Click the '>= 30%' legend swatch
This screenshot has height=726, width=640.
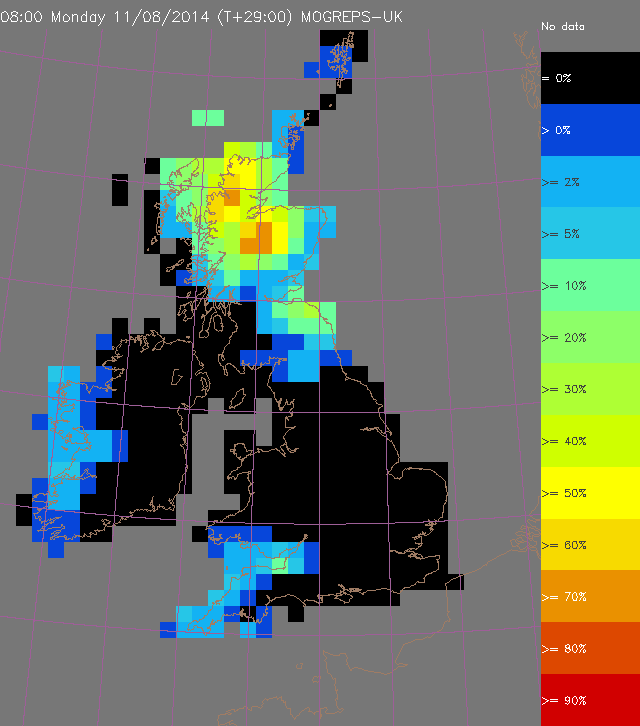click(590, 390)
